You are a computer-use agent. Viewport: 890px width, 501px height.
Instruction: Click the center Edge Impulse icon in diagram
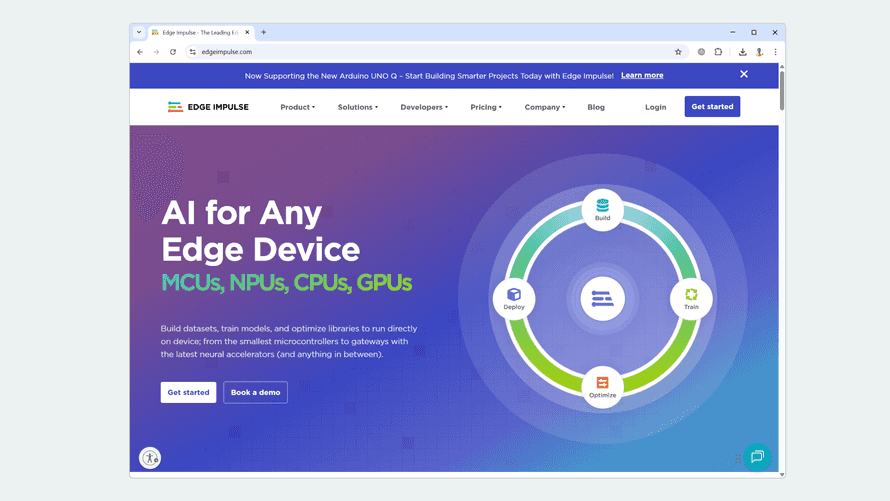click(602, 298)
